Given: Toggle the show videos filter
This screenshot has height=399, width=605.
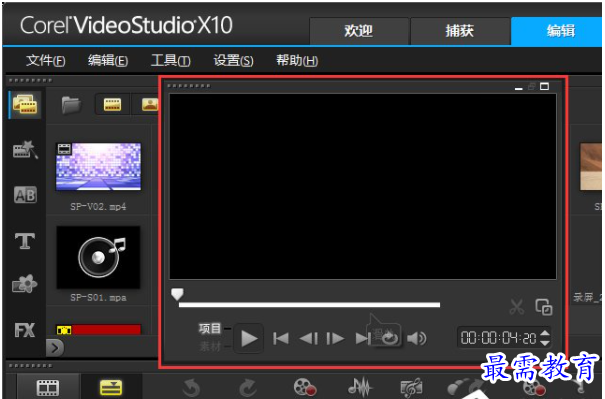Looking at the screenshot, I should (112, 104).
